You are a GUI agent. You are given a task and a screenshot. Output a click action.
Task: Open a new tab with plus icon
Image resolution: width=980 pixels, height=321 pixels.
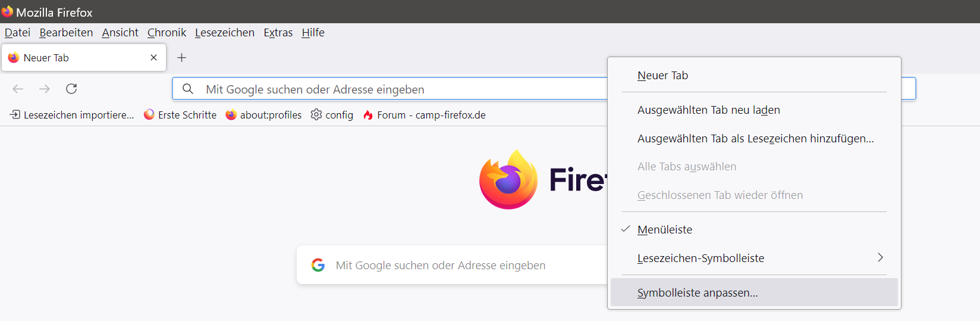tap(182, 58)
